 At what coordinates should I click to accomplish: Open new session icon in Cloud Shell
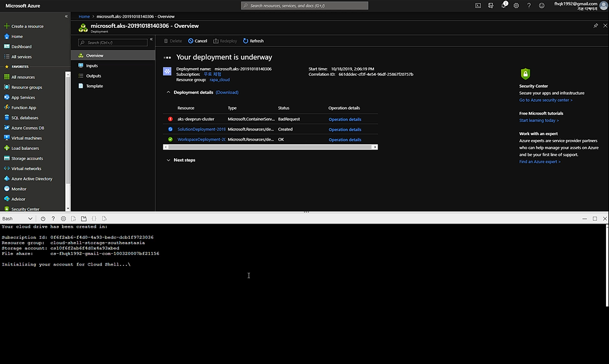coord(84,219)
